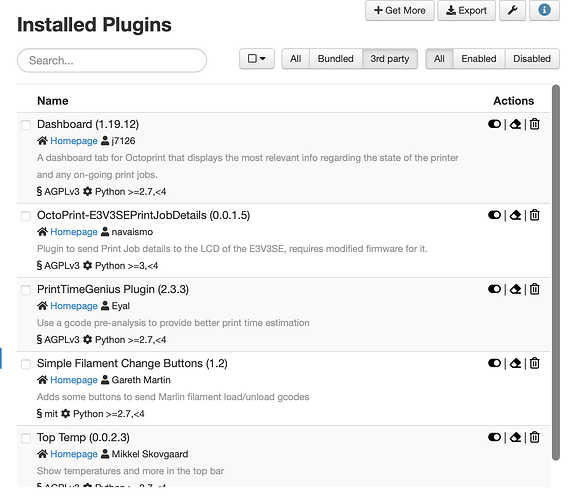Click the PrintTimeGenius Plugin (2.3.3) title
Screen dimensions: 571x500
click(x=113, y=289)
